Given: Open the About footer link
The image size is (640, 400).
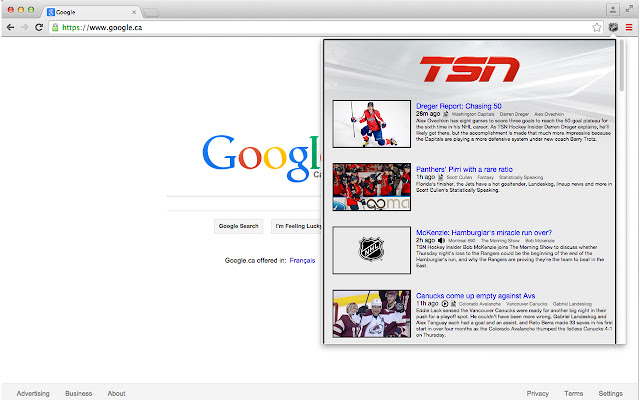Looking at the screenshot, I should pyautogui.click(x=116, y=393).
